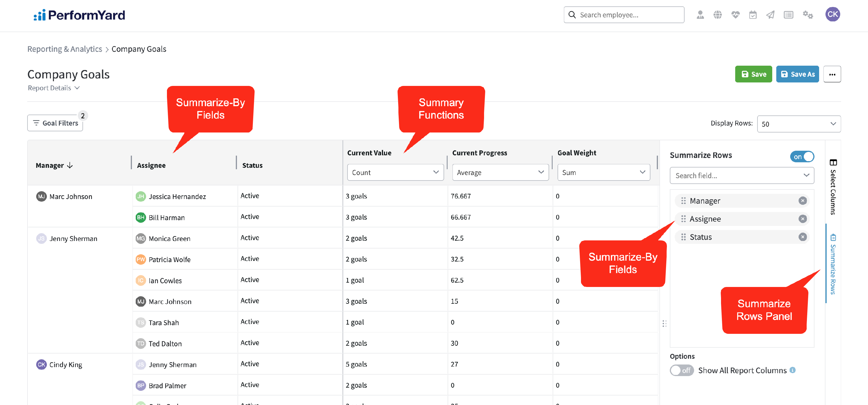Viewport: 868px width, 405px height.
Task: Switch to Select Columns side tab
Action: [x=833, y=187]
